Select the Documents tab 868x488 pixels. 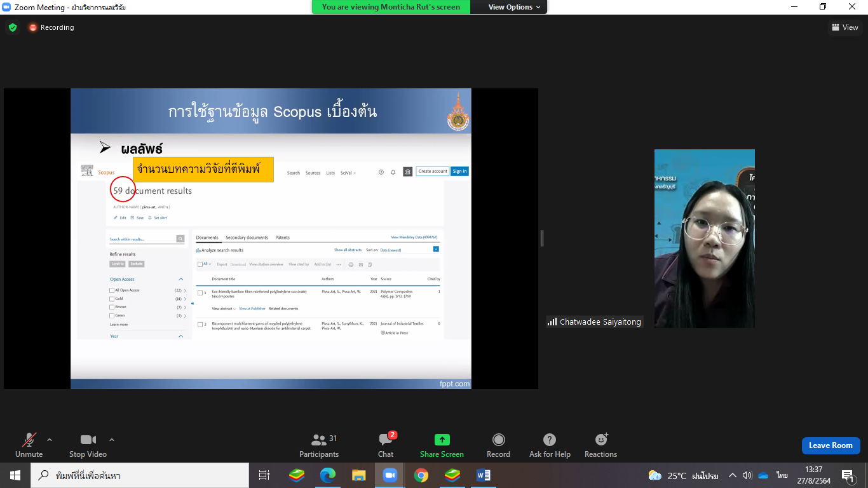click(207, 238)
